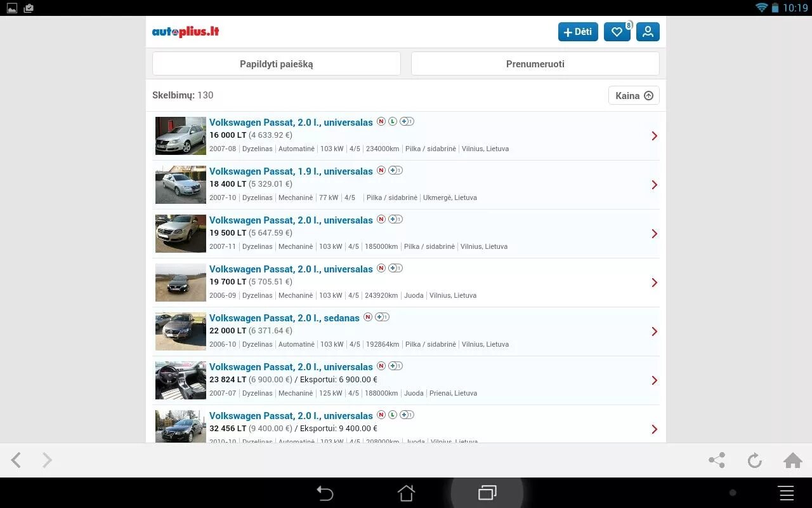Screen dimensions: 812x508
Task: Open the Android recent apps button
Action: [x=487, y=493]
